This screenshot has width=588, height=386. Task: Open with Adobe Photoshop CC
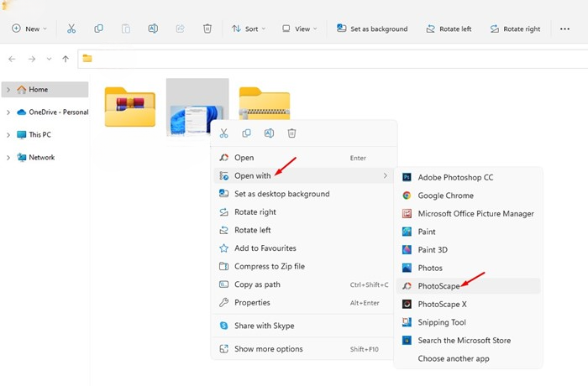(x=468, y=177)
